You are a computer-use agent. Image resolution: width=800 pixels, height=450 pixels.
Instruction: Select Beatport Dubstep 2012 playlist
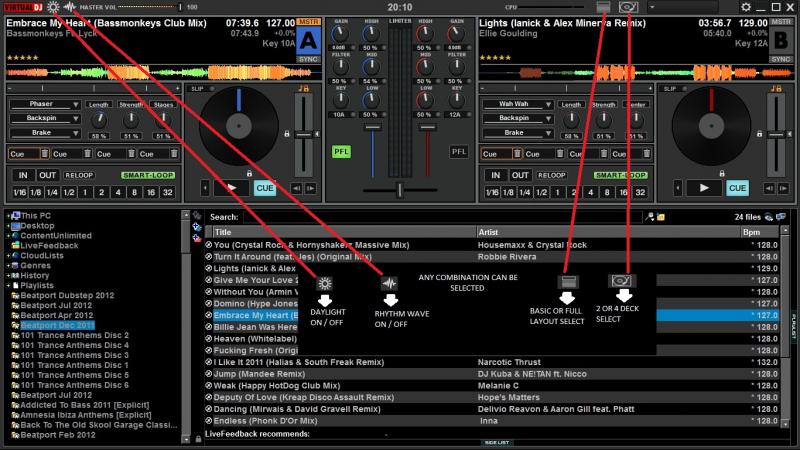pos(67,295)
